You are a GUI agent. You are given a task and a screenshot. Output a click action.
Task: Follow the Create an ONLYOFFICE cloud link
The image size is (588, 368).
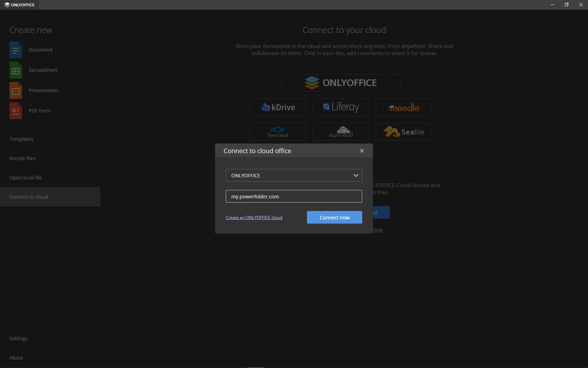254,218
